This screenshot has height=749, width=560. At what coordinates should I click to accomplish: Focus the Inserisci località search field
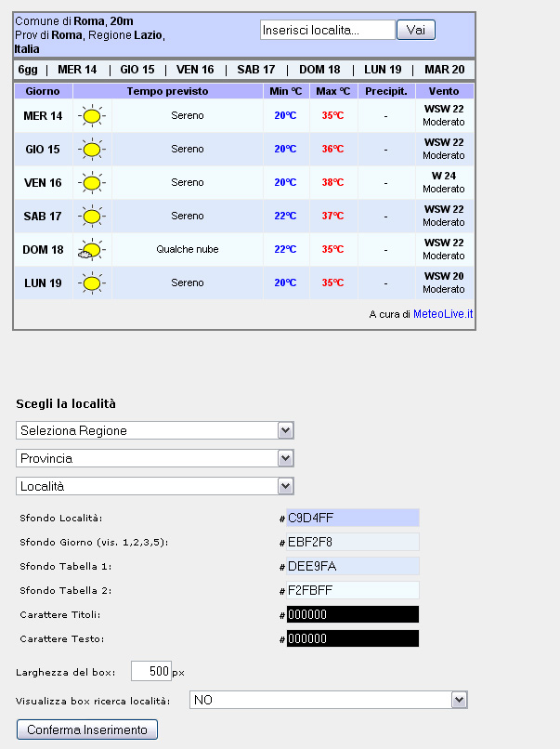click(328, 30)
